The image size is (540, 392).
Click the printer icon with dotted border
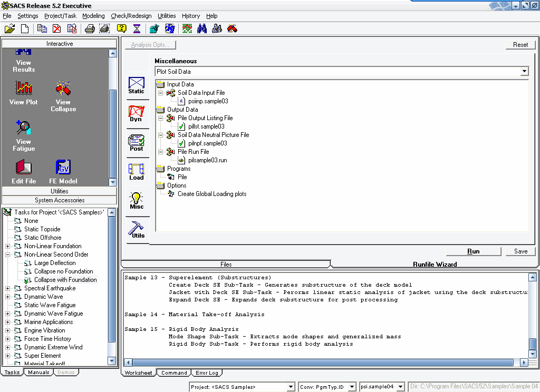click(x=104, y=28)
